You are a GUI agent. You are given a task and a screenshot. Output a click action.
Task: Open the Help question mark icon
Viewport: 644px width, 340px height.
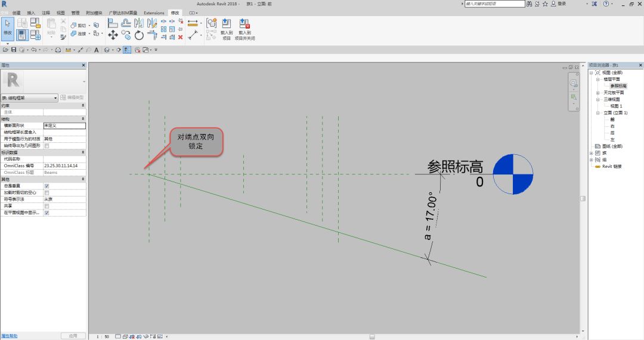point(606,4)
